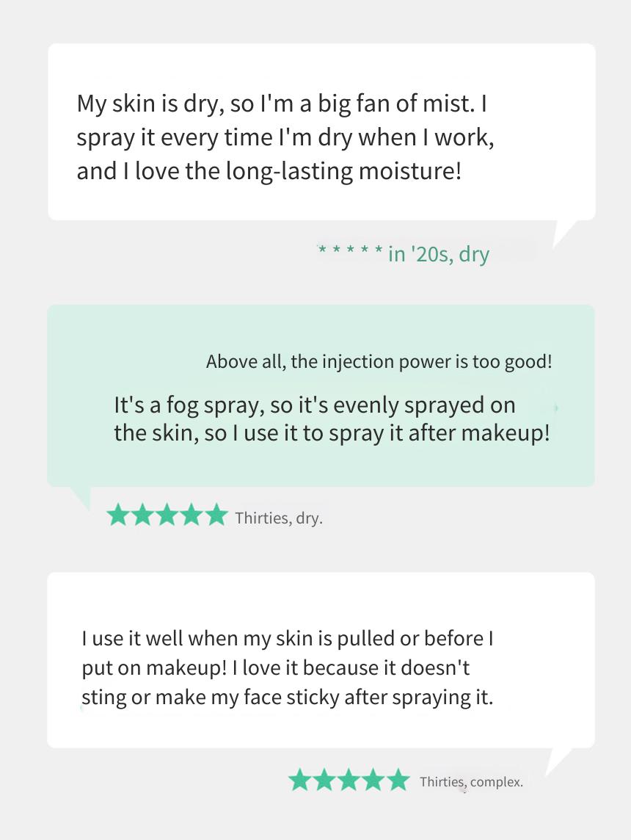Click the second green star of the Thirties complex rating

(325, 780)
